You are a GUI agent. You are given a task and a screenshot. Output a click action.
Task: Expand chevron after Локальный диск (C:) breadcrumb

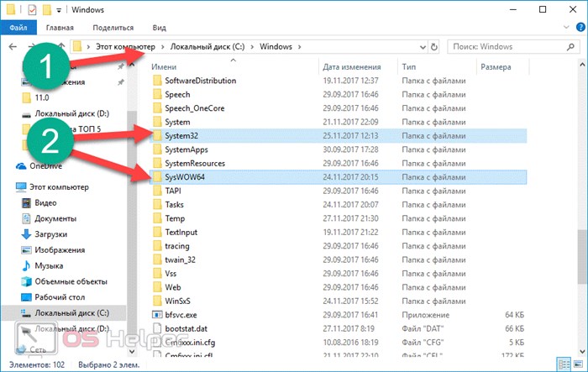252,47
